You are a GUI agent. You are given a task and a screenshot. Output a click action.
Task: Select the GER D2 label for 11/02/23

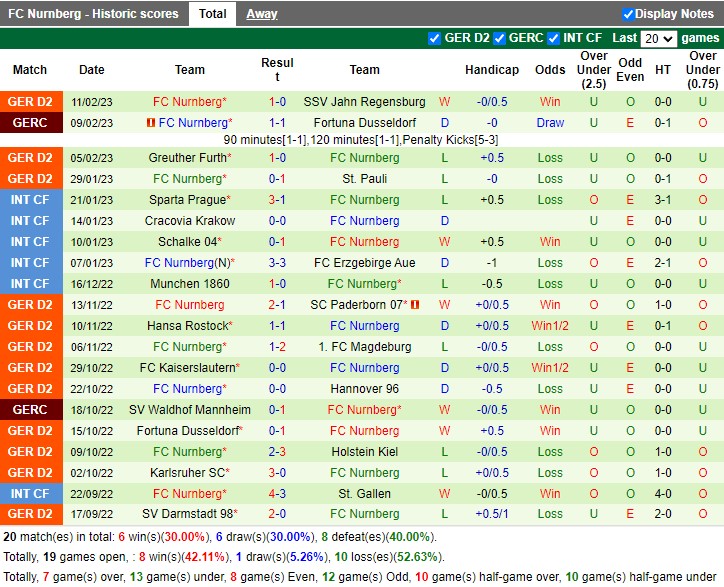click(x=30, y=102)
